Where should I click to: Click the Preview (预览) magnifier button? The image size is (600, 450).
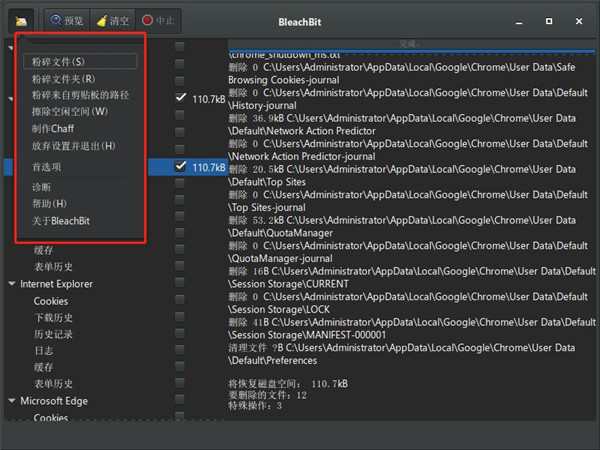click(67, 21)
